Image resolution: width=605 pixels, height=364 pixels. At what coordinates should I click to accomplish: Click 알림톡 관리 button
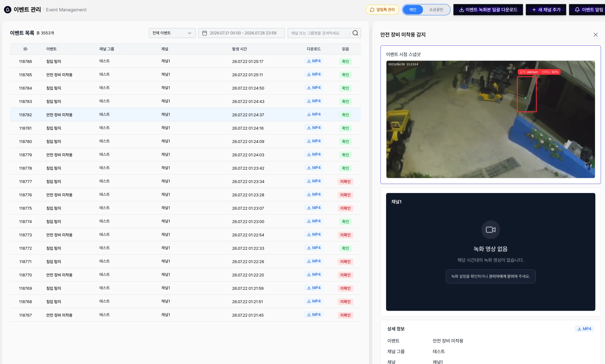point(382,10)
